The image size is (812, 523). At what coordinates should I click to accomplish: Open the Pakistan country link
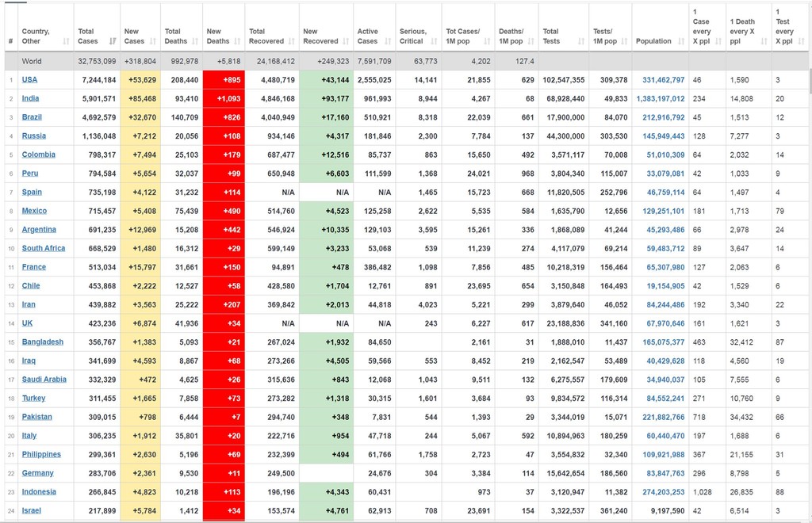[36, 417]
